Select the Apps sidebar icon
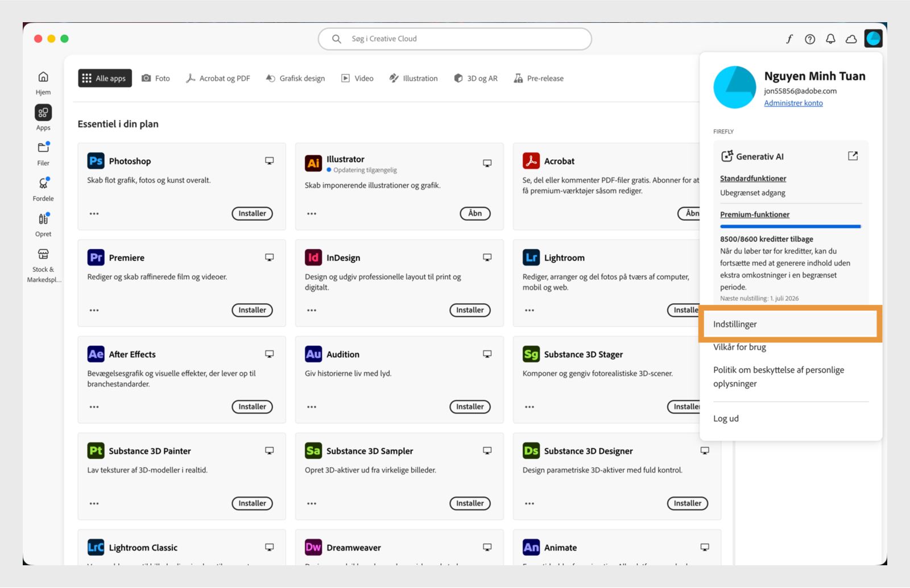The width and height of the screenshot is (910, 588). coord(43,113)
